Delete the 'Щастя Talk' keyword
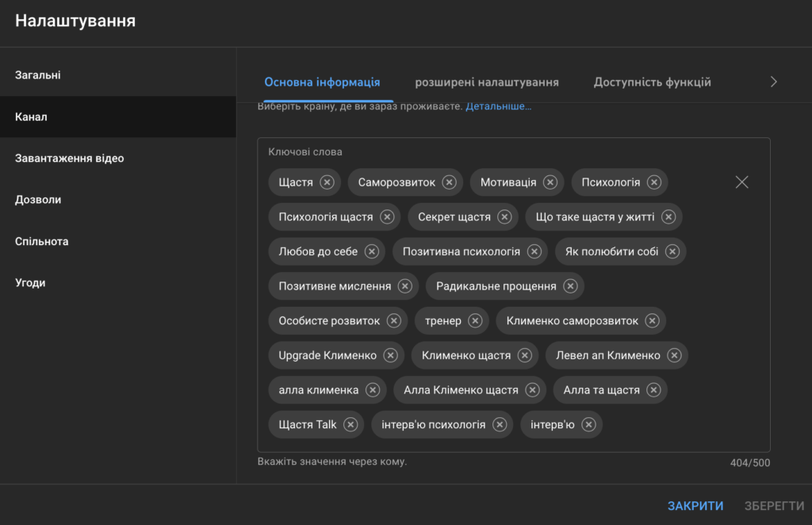The image size is (812, 525). 350,424
